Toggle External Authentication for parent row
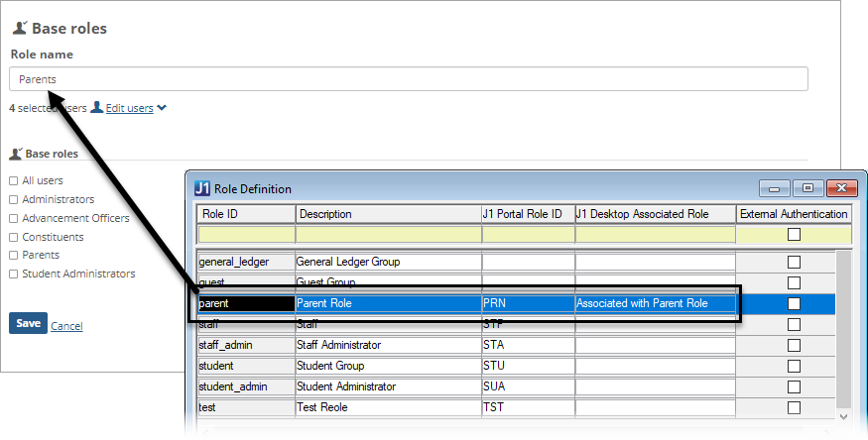 click(794, 303)
